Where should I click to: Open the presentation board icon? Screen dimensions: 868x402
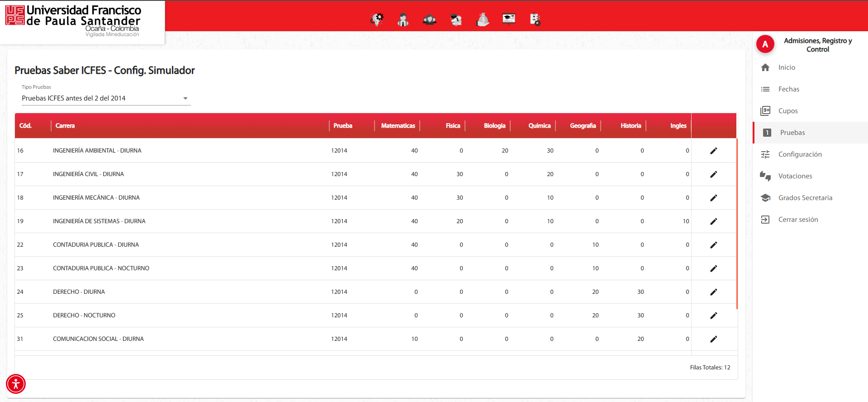[509, 19]
